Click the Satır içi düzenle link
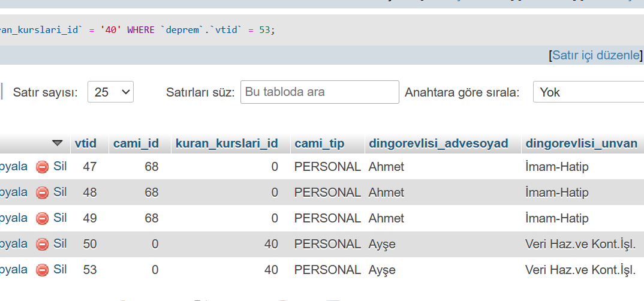The image size is (644, 301). (x=596, y=55)
